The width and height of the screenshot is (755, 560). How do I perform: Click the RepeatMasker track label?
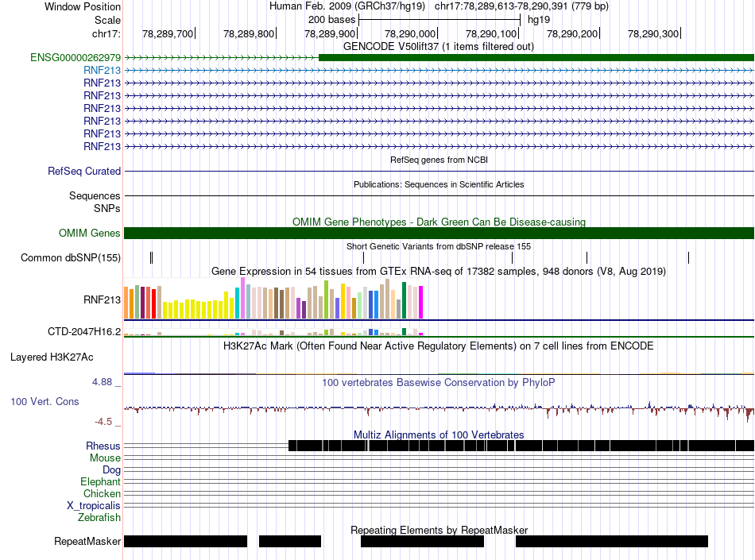pos(87,541)
